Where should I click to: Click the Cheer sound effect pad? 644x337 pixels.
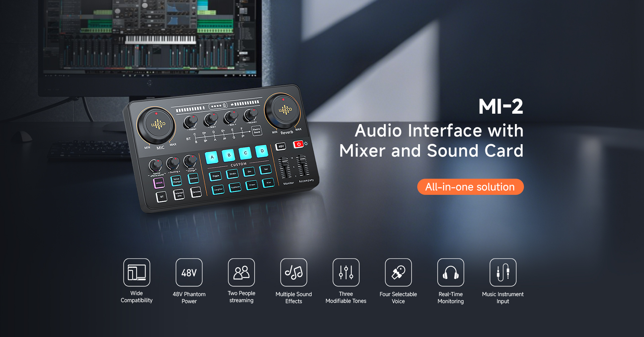pyautogui.click(x=252, y=185)
